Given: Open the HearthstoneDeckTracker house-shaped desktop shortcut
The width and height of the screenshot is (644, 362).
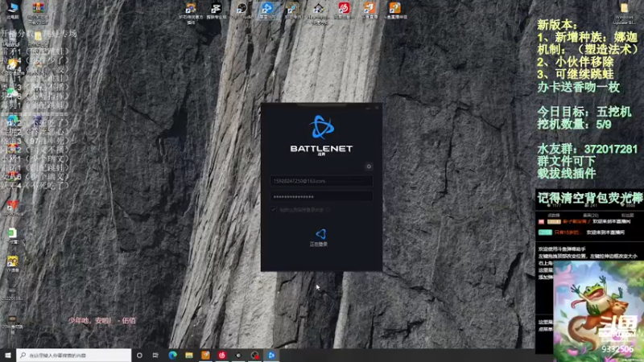Looking at the screenshot, I should 318,11.
